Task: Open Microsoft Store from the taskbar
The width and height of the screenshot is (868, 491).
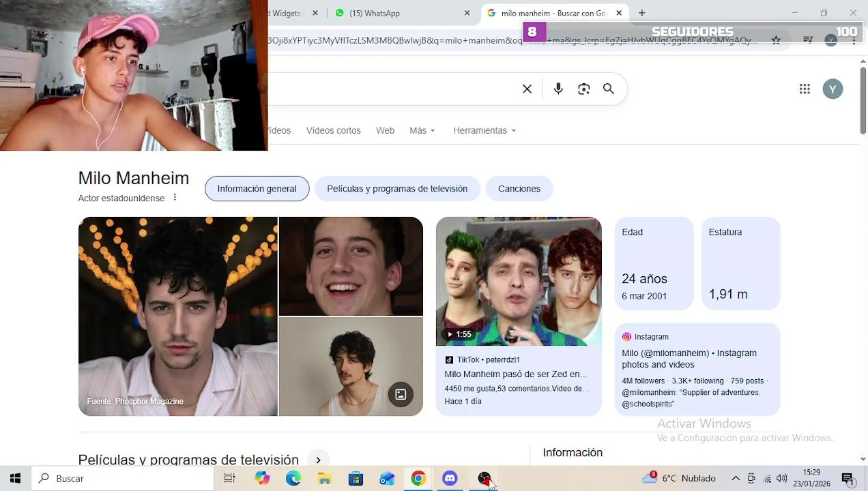Action: point(356,479)
